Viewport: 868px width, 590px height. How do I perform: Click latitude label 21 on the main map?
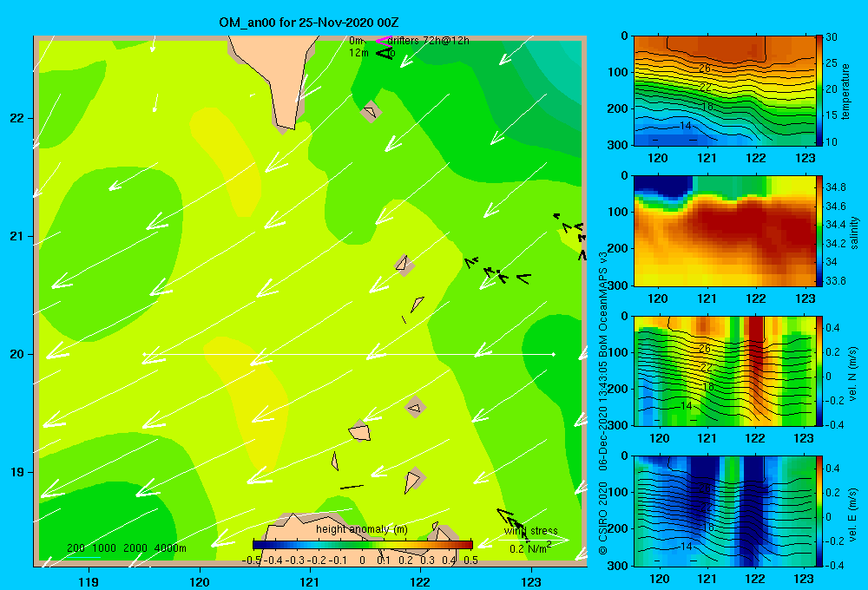coord(17,236)
